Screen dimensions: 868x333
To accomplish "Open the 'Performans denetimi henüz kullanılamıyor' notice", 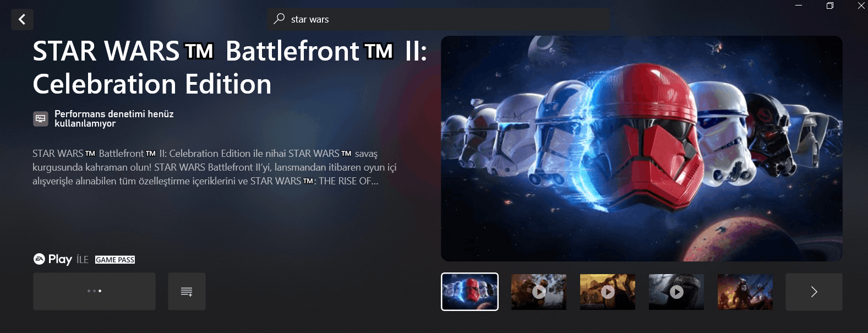I will coord(114,118).
